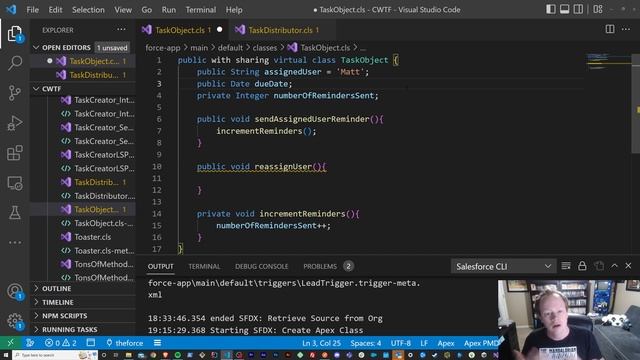The height and width of the screenshot is (360, 640).
Task: Toggle the secondary side bar layout icon
Action: coord(578,9)
